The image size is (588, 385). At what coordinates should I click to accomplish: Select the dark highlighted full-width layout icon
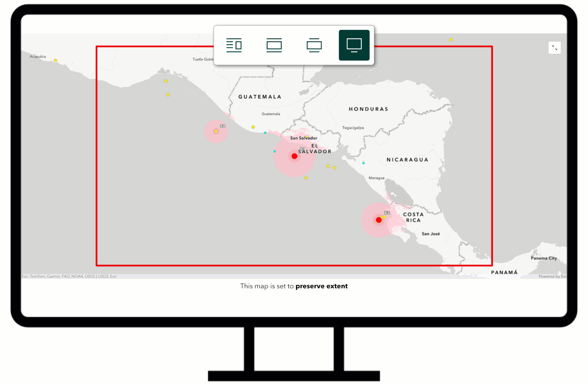coord(354,45)
